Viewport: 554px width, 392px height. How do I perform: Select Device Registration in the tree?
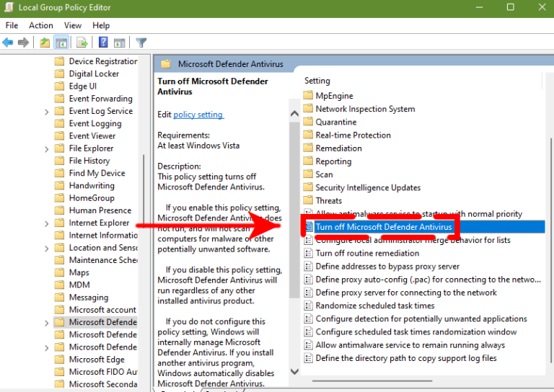103,61
